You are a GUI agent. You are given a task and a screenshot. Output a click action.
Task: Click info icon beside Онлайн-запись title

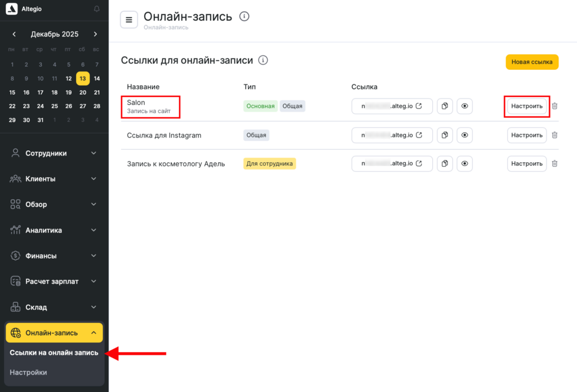click(x=244, y=16)
